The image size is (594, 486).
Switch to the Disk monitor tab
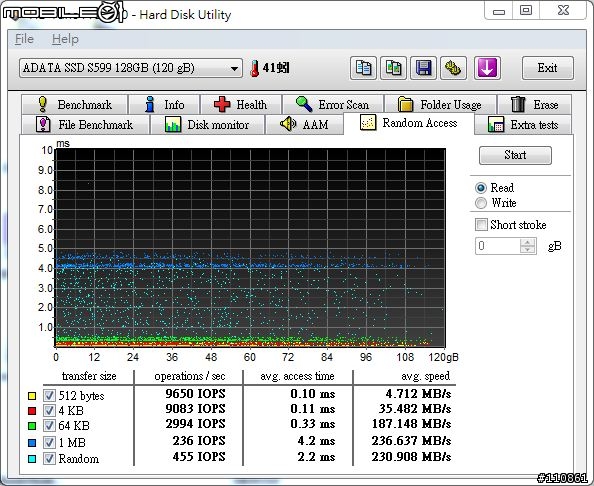coord(207,125)
